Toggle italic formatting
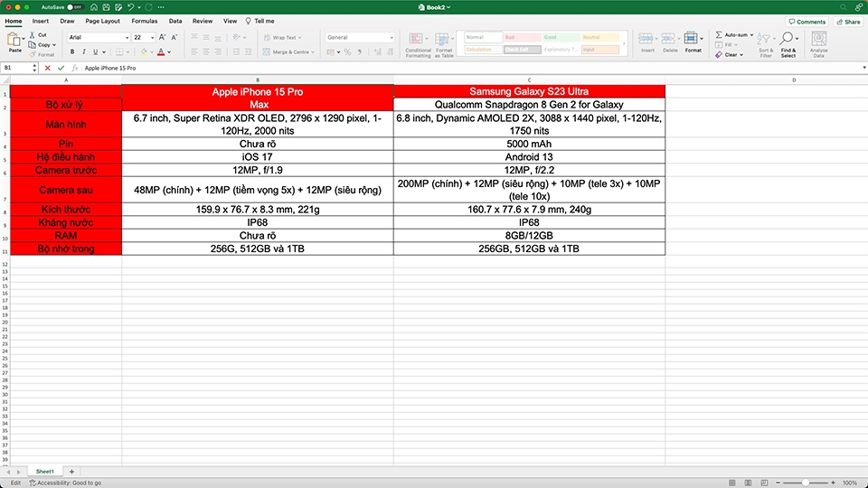The width and height of the screenshot is (868, 488). (x=83, y=52)
